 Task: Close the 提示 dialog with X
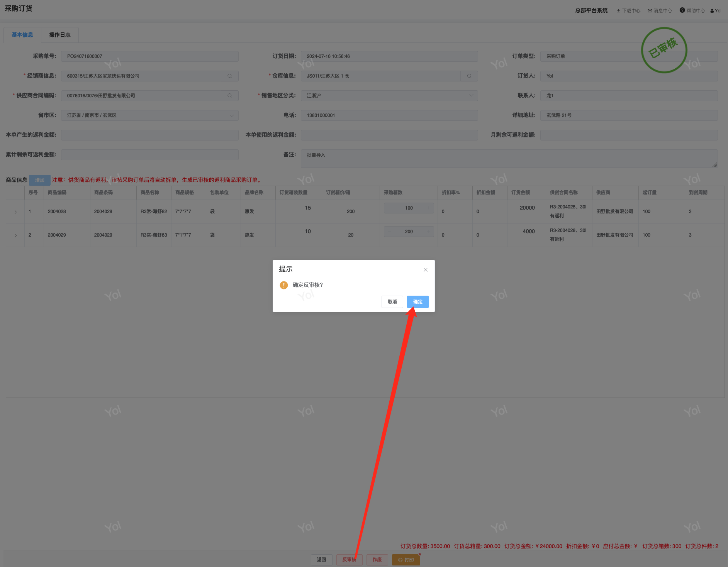(426, 270)
